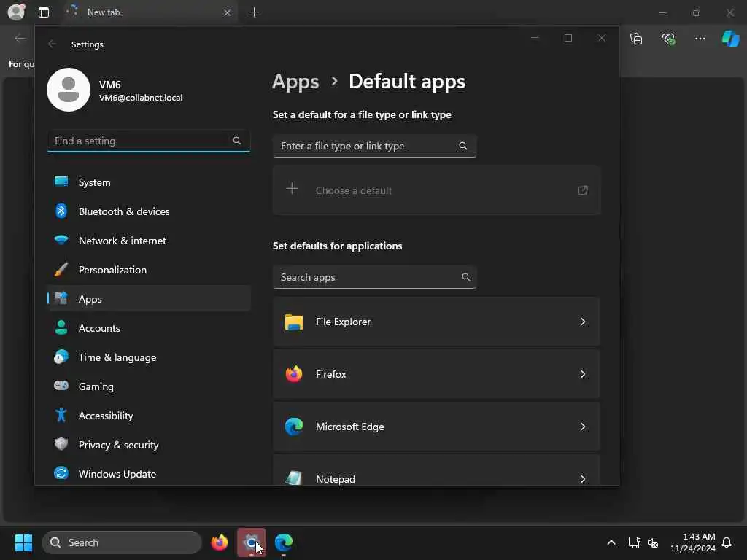
Task: Expand the Firefox row chevron
Action: (583, 374)
